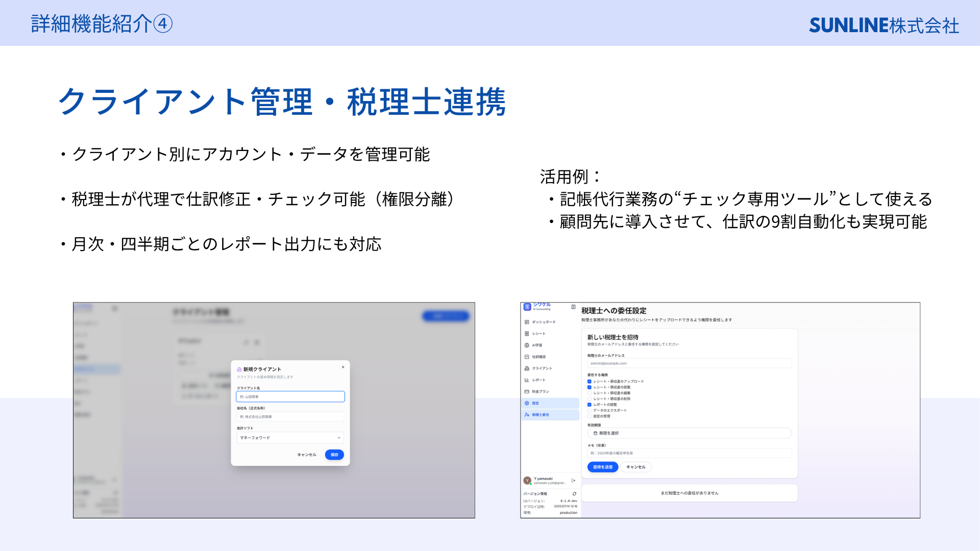Viewport: 980px width, 551px height.
Task: Click キャンセル in the 新規クライアント dialog
Action: click(307, 455)
